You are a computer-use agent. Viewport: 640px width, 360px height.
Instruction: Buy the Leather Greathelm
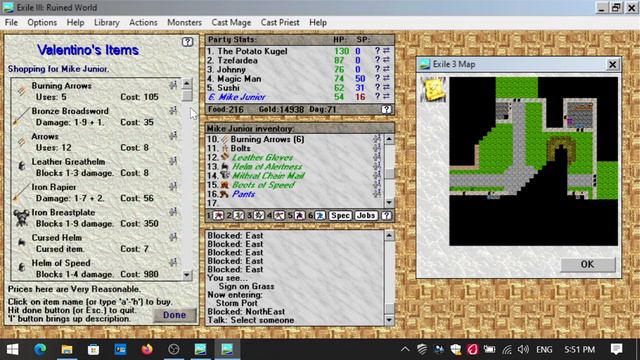click(68, 162)
